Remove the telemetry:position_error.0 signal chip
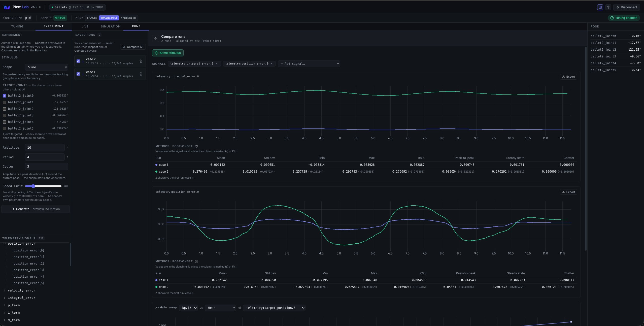 click(272, 64)
